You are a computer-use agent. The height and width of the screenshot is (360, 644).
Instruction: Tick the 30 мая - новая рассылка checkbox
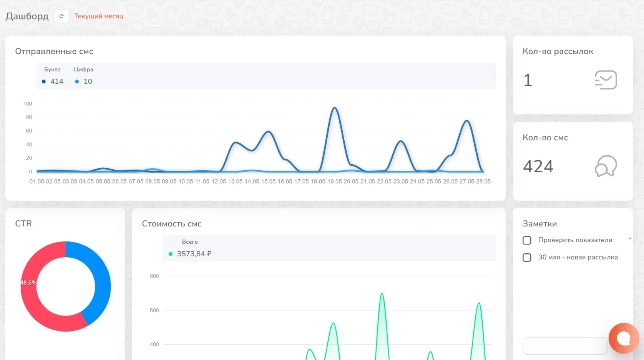coord(527,258)
